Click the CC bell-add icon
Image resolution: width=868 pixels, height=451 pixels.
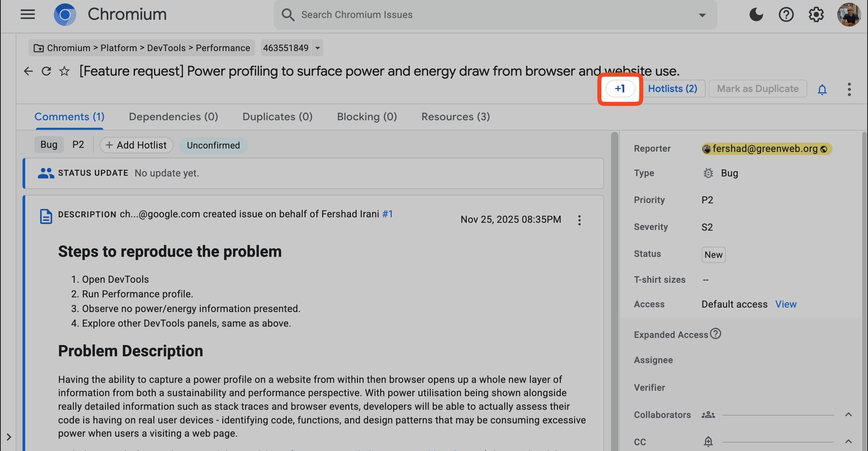click(708, 442)
